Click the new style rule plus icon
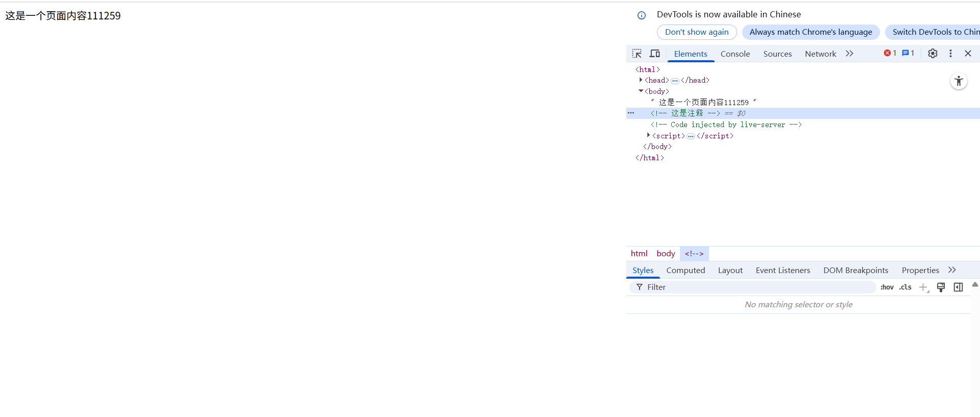 coord(923,287)
